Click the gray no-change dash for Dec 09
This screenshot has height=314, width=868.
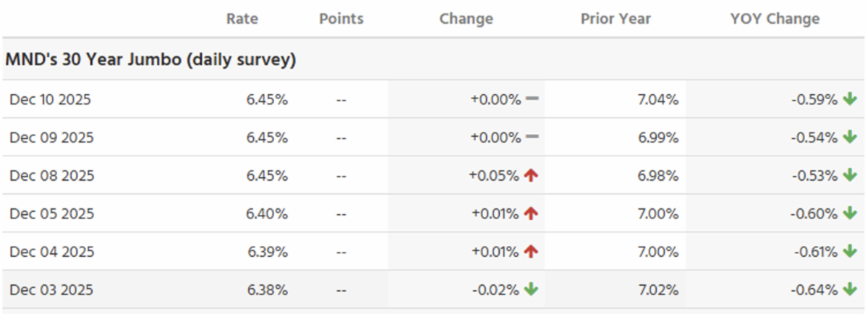pos(532,137)
